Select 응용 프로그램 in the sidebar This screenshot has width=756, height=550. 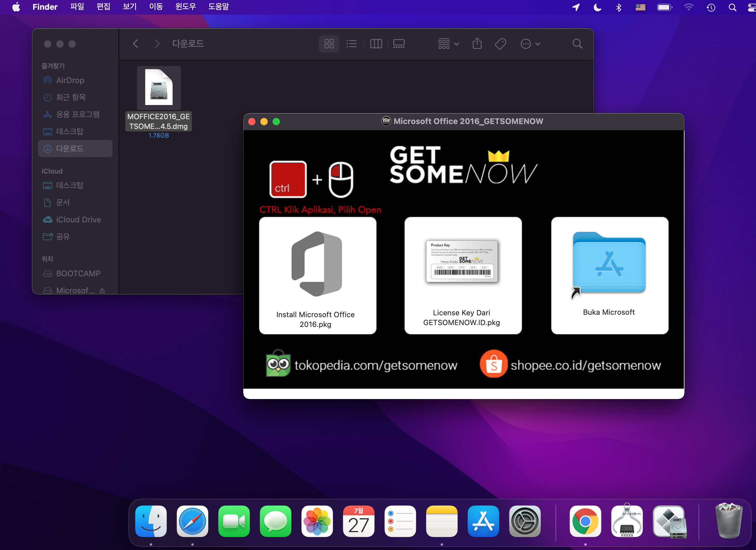tap(75, 114)
